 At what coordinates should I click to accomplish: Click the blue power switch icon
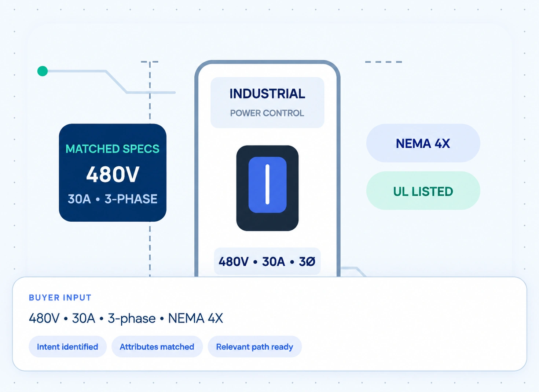tap(267, 188)
